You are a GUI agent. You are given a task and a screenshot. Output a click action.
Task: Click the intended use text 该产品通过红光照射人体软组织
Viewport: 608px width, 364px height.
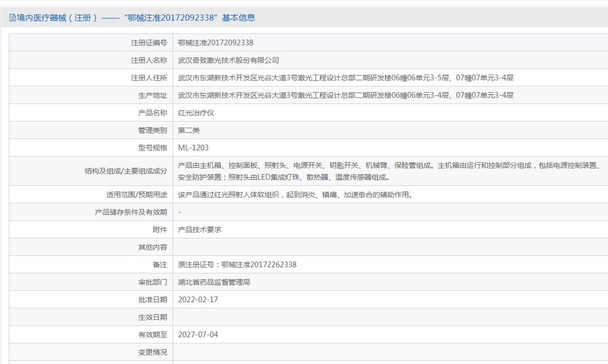(x=297, y=195)
